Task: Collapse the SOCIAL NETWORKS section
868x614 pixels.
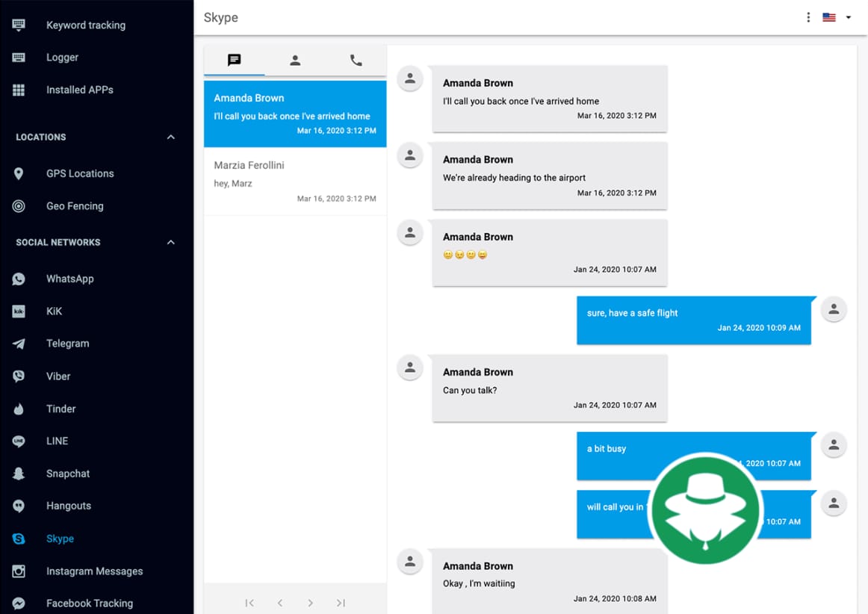Action: point(170,242)
